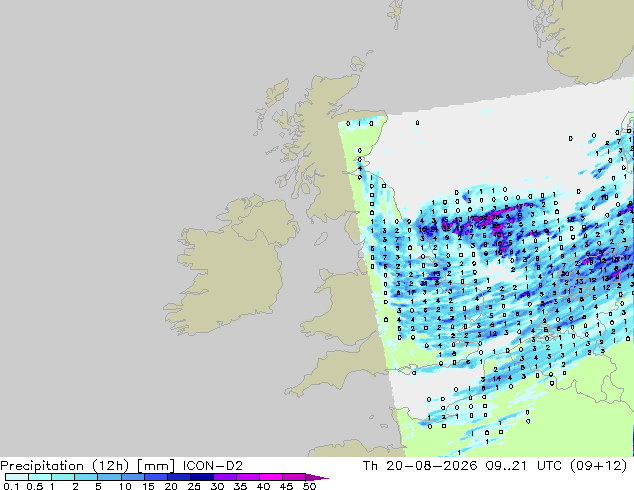Select the legend swatch between 1 and 2
This screenshot has height=490, width=634.
pos(63,477)
